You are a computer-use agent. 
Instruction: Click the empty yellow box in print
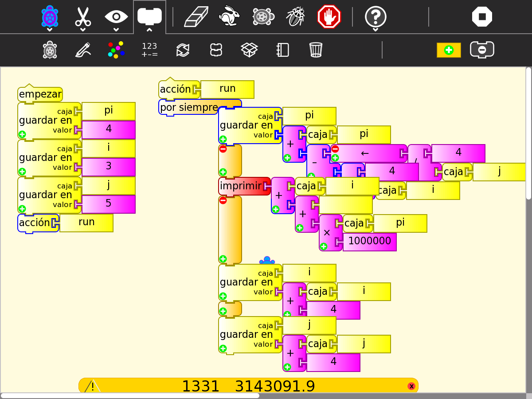click(x=346, y=205)
